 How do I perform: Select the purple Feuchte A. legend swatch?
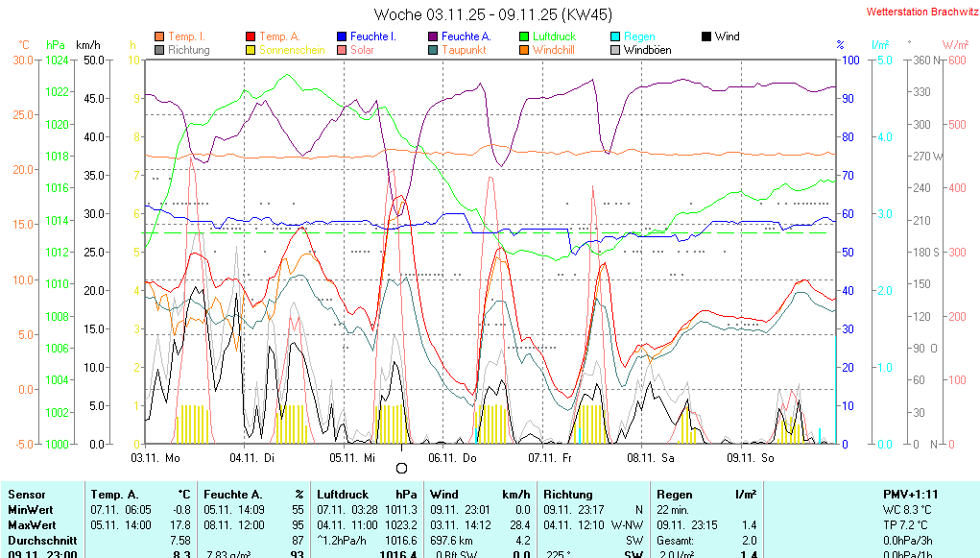pos(433,36)
